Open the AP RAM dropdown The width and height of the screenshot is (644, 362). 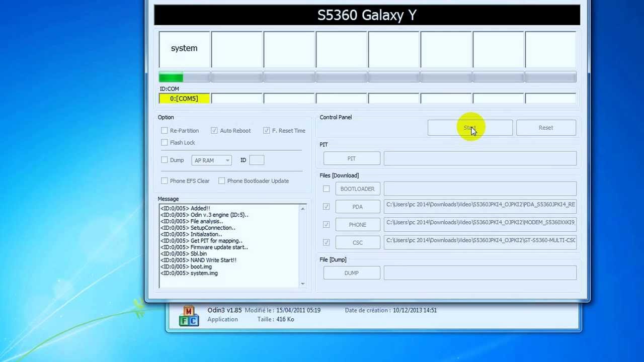click(x=211, y=160)
